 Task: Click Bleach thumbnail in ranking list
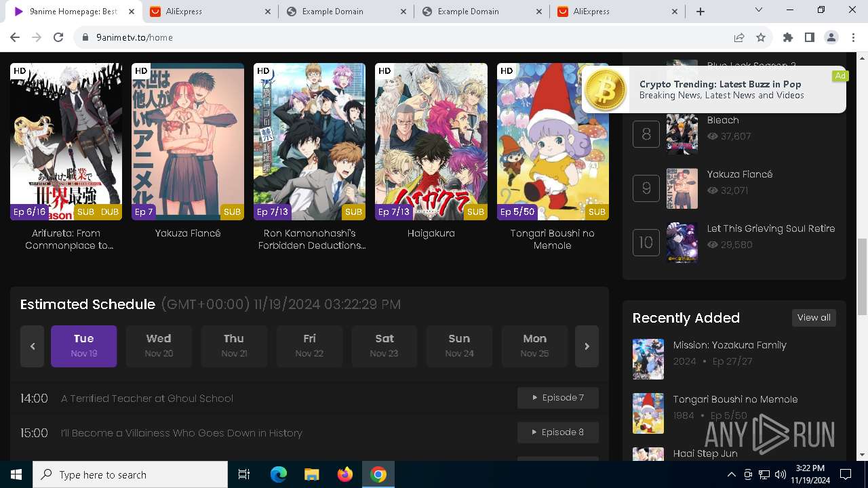[682, 134]
